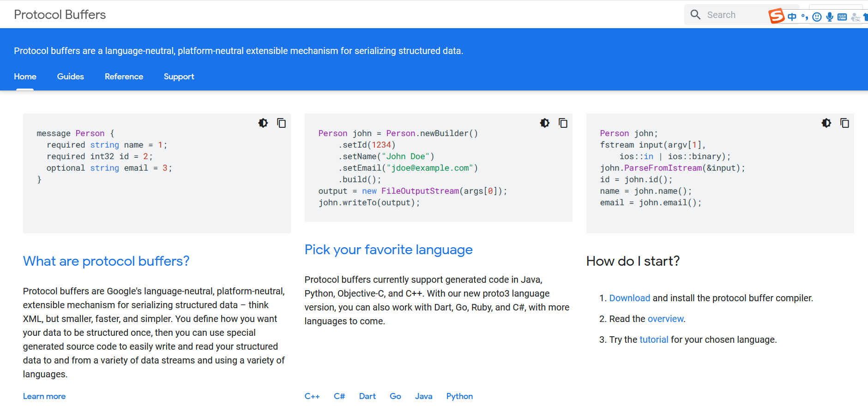This screenshot has height=411, width=868.
Task: Activate Sogou voice input microphone
Action: [x=830, y=17]
